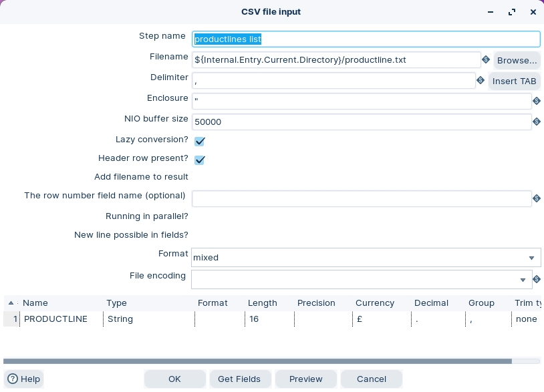Click the variable icon next to NIO buffer size
544x392 pixels.
(537, 122)
